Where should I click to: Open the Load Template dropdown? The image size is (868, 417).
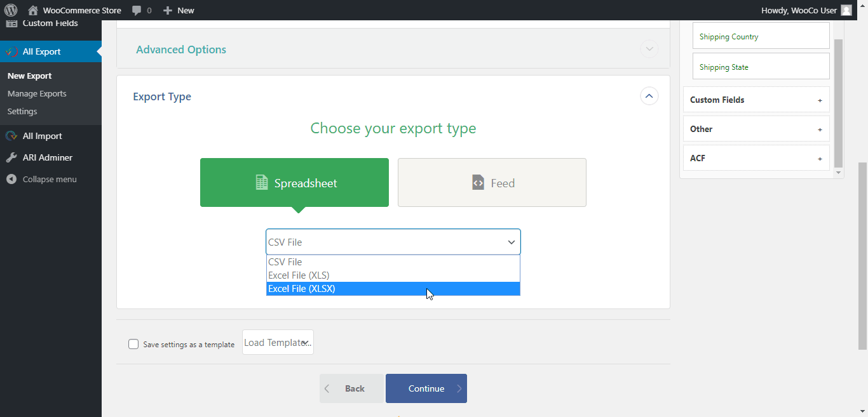tap(278, 342)
